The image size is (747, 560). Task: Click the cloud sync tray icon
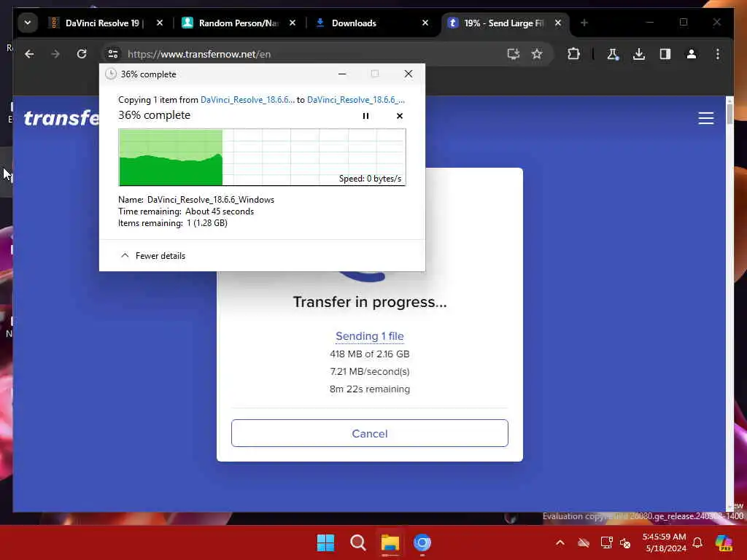[584, 542]
